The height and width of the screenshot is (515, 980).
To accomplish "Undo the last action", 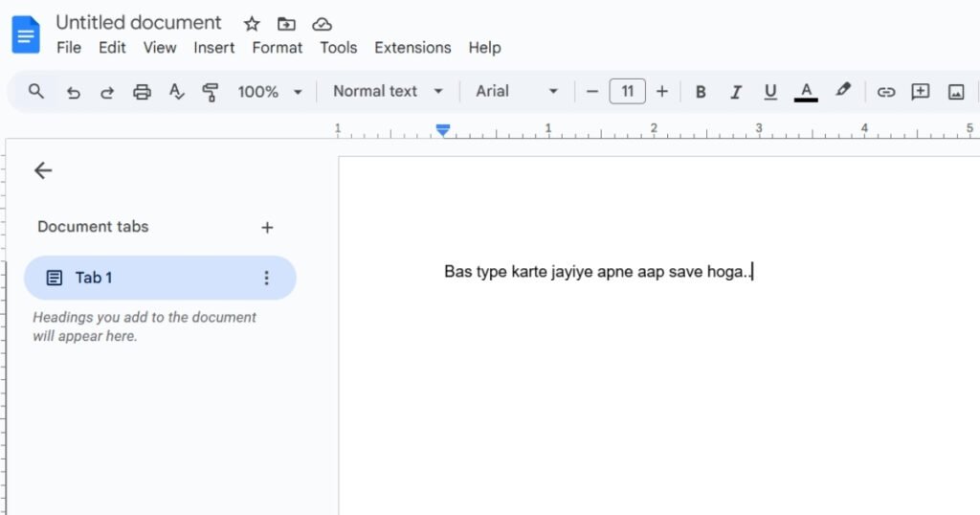I will tap(73, 93).
